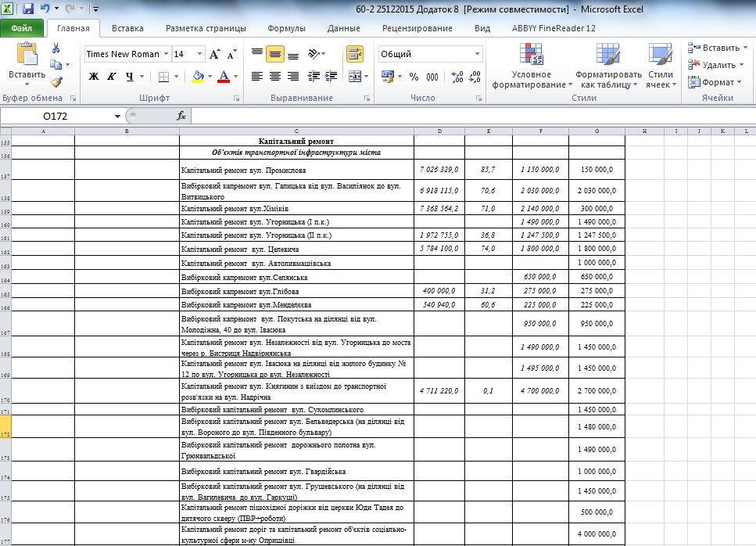Change text orientation

click(314, 54)
